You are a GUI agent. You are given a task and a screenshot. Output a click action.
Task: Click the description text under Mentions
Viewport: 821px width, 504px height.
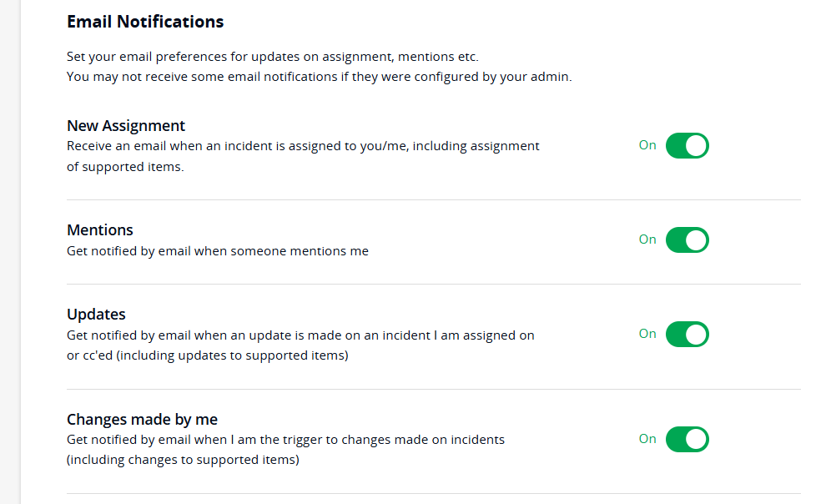(217, 250)
